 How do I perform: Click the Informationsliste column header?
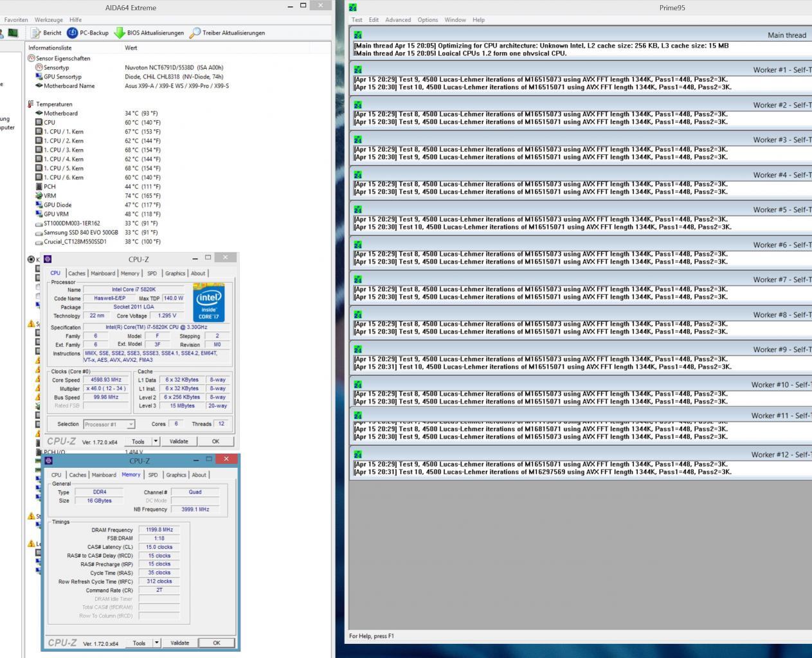pyautogui.click(x=73, y=48)
